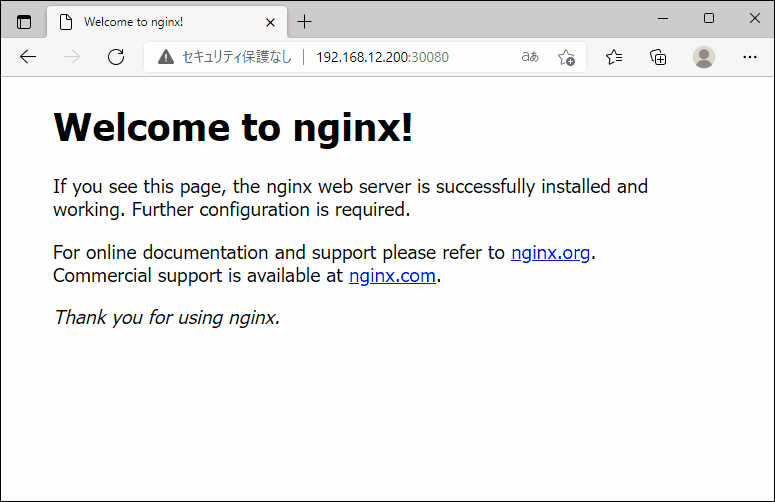Show site info via 'セキュリティ保護なし' label

pyautogui.click(x=237, y=57)
